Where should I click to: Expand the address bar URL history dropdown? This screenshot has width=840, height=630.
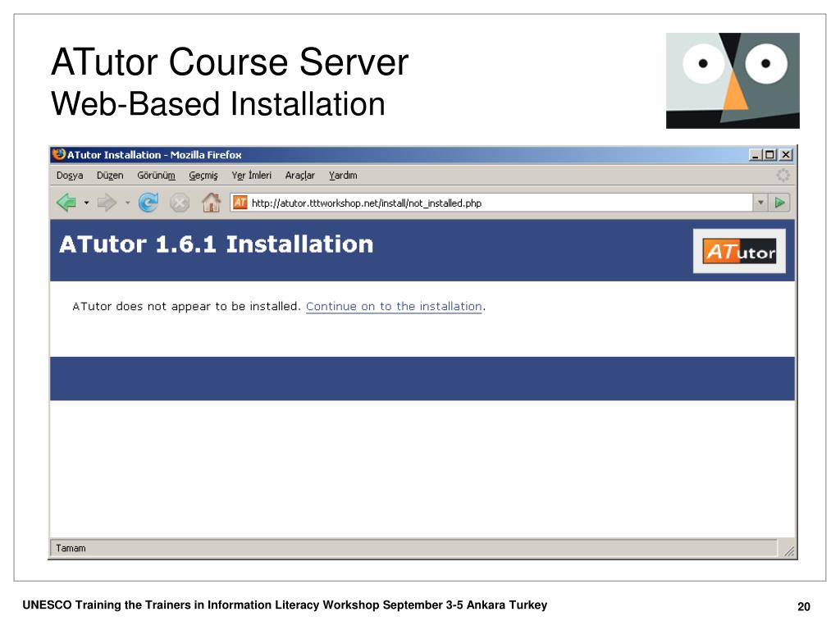click(760, 203)
